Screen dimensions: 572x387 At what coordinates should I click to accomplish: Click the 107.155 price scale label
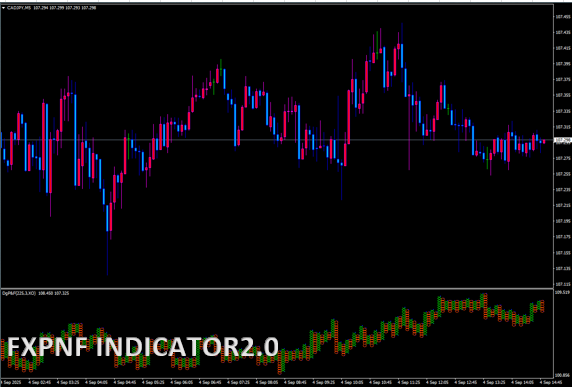pyautogui.click(x=562, y=252)
